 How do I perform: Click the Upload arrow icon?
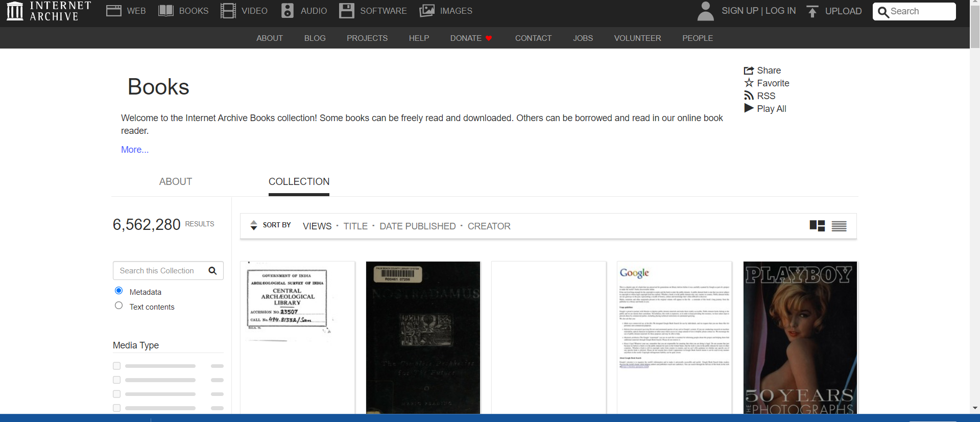(x=812, y=11)
